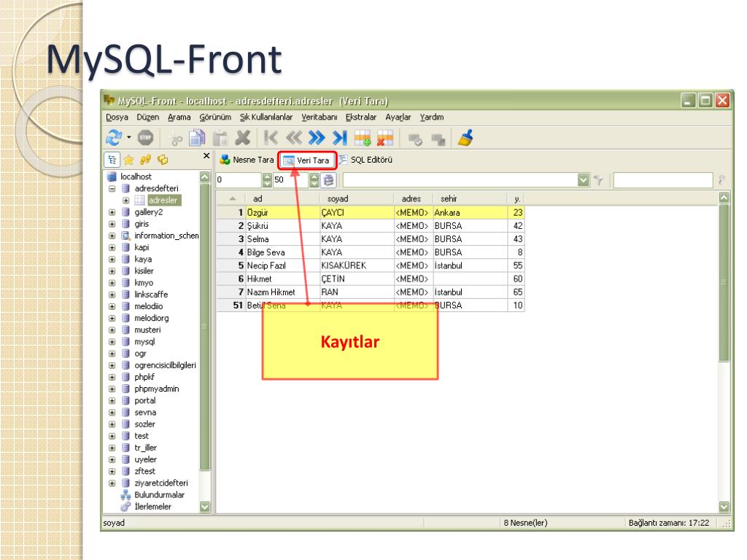Click the broom clean-up icon

pyautogui.click(x=465, y=138)
